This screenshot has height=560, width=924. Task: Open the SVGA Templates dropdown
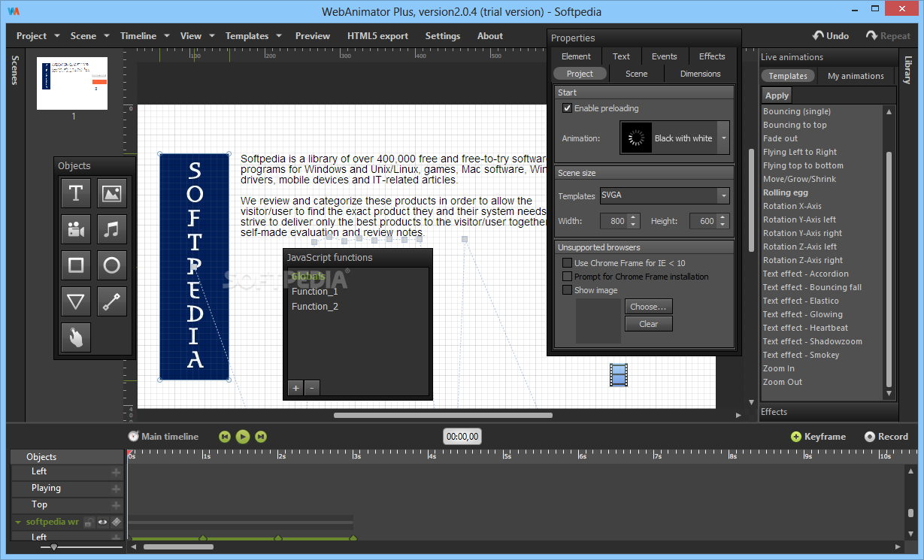(723, 195)
